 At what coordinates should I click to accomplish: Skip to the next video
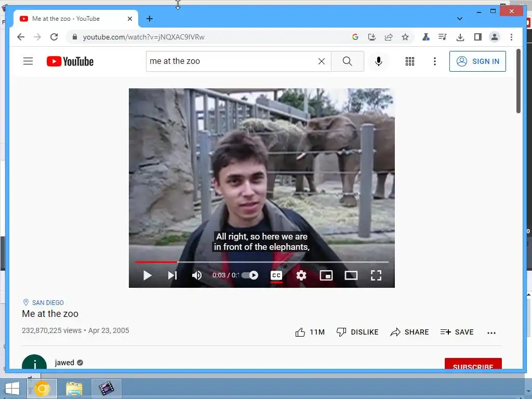(x=172, y=275)
